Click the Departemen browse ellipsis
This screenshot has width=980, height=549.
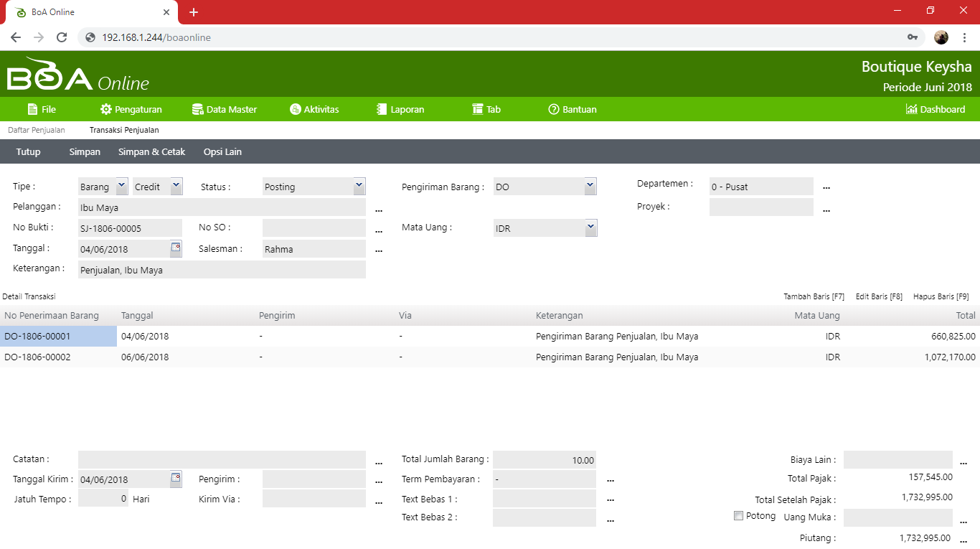pos(826,187)
